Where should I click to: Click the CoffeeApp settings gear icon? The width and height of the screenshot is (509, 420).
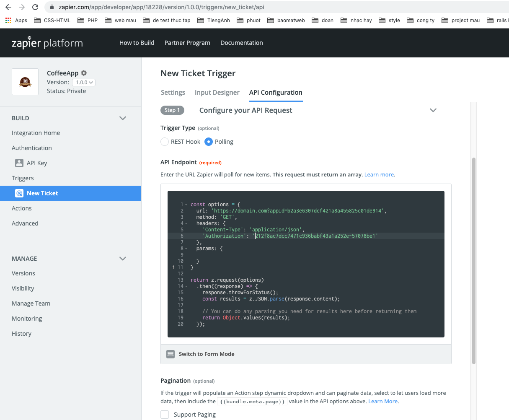click(84, 73)
